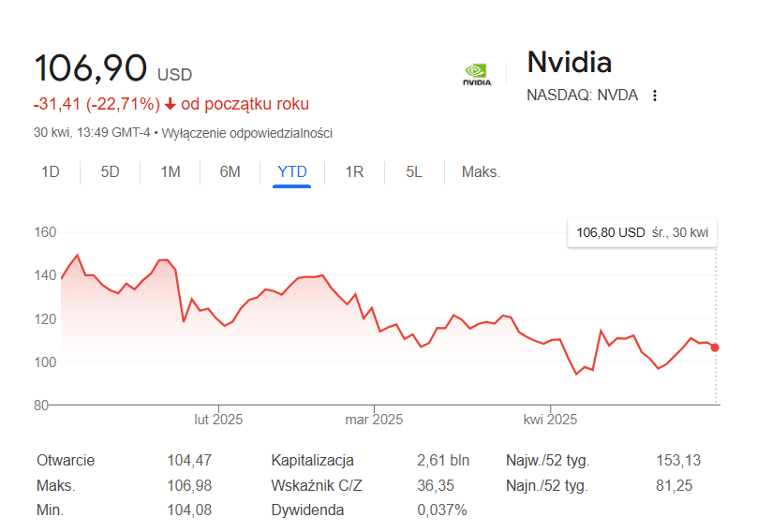The width and height of the screenshot is (757, 532).
Task: Show the 1M time range
Action: (x=171, y=171)
